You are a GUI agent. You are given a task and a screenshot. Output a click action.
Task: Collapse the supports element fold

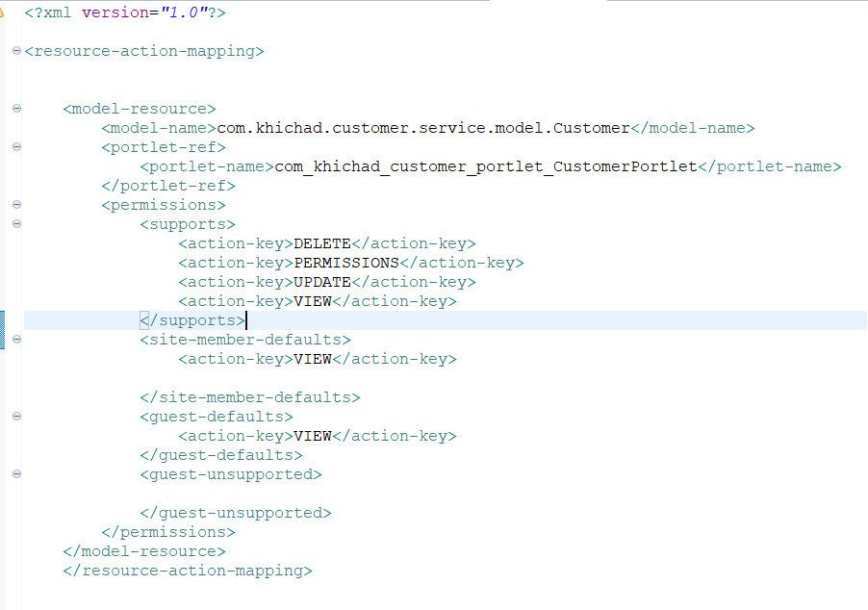pos(16,224)
